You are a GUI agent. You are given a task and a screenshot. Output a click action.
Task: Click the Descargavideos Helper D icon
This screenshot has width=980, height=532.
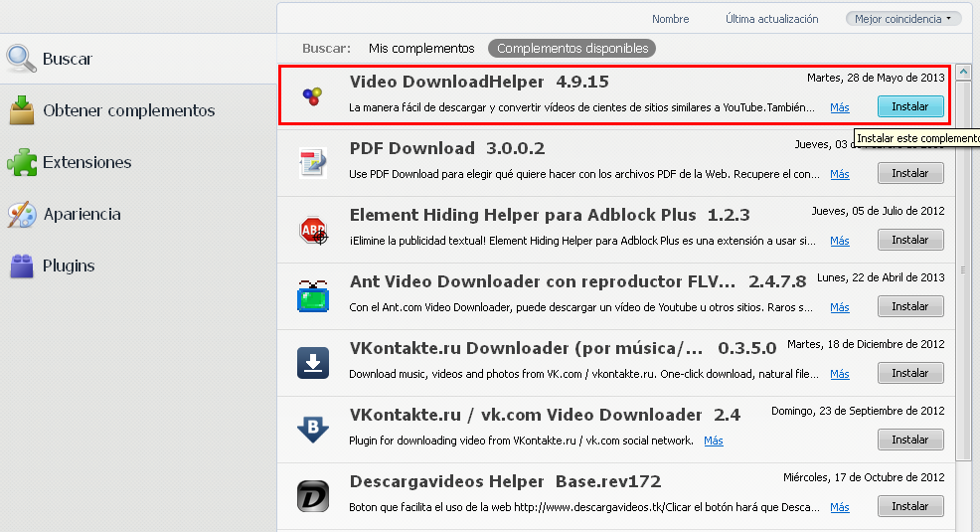click(313, 496)
